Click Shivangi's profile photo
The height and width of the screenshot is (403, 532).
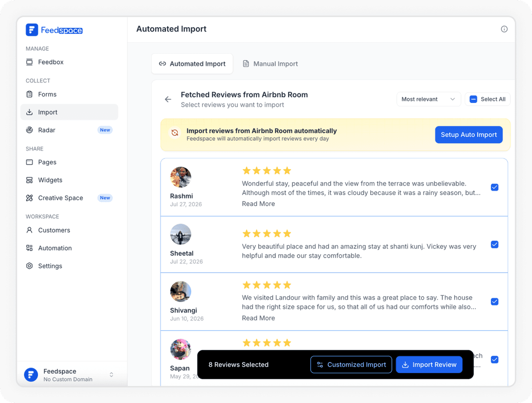tap(180, 291)
